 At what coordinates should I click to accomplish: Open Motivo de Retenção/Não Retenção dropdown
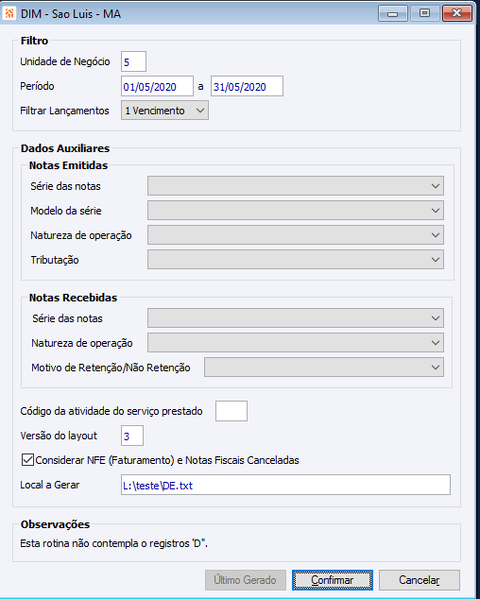tap(324, 367)
